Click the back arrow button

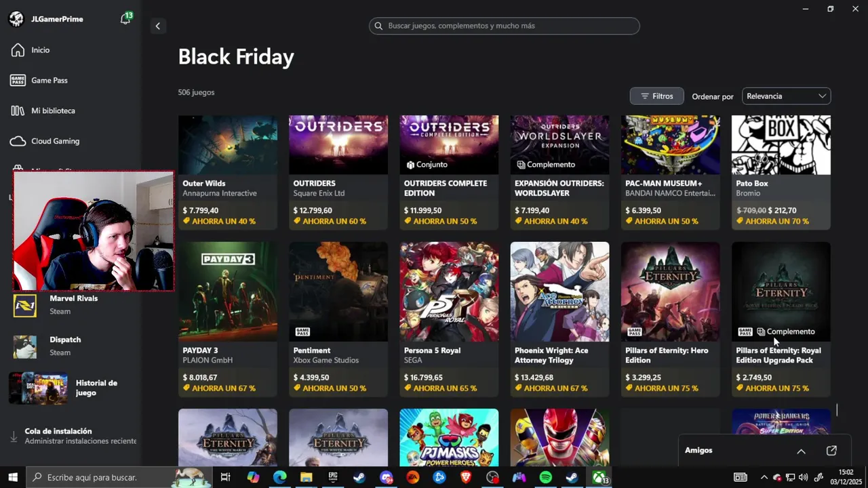coord(157,26)
